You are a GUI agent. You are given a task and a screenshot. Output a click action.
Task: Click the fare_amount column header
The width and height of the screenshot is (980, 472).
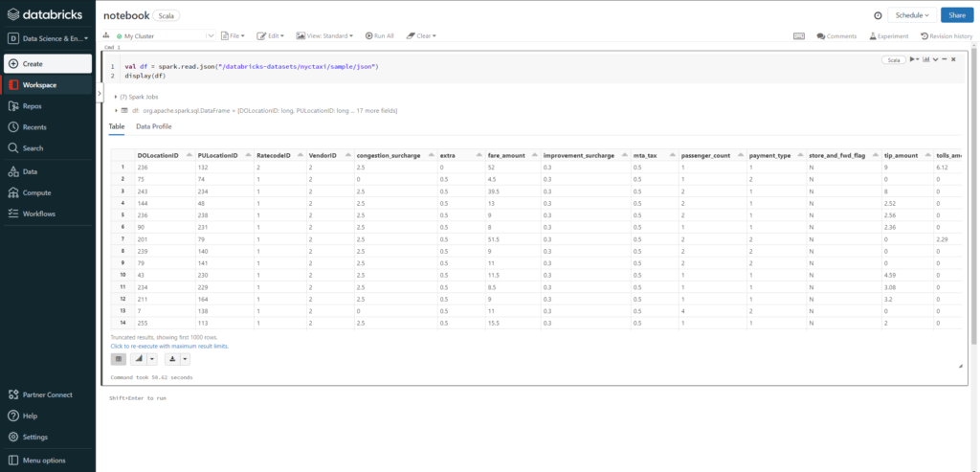(x=508, y=155)
